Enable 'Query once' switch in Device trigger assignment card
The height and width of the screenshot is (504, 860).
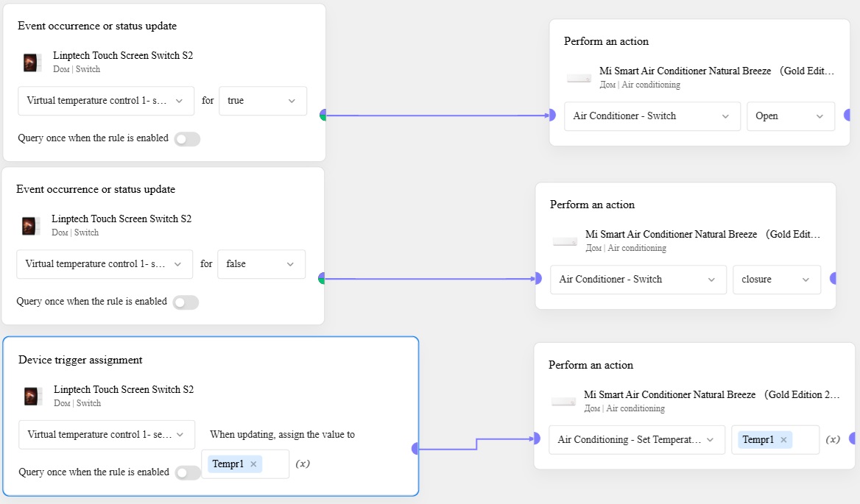[188, 472]
